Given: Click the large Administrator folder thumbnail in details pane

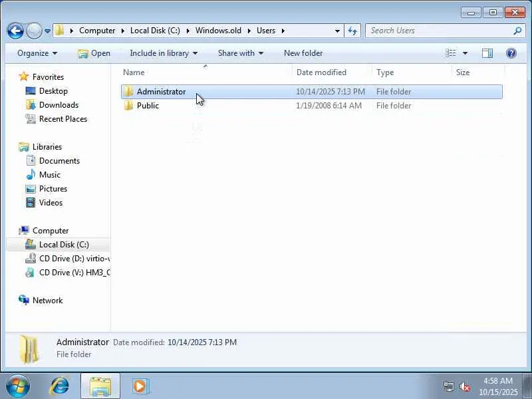Looking at the screenshot, I should tap(29, 348).
